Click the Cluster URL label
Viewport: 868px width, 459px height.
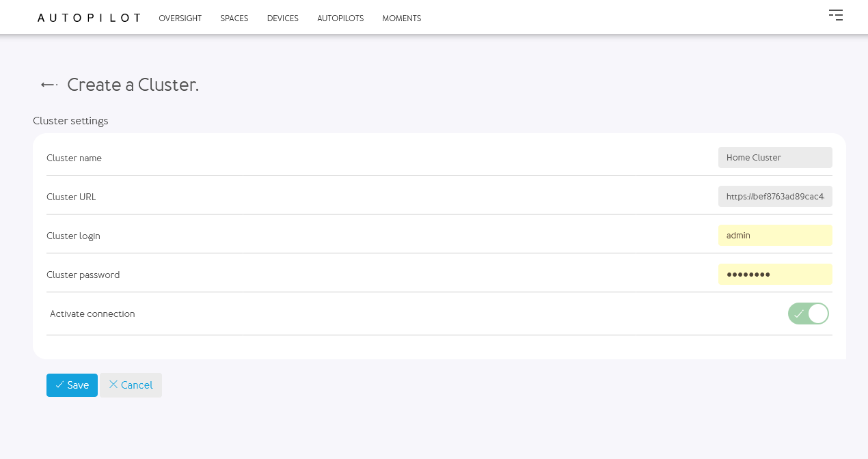(71, 197)
